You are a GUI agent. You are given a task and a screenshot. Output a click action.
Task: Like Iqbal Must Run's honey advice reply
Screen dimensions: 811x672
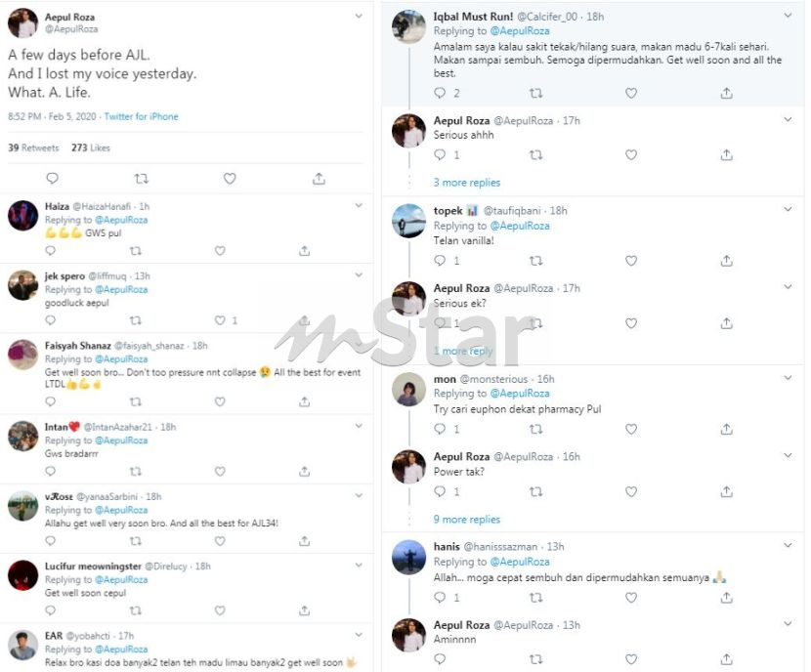[631, 93]
